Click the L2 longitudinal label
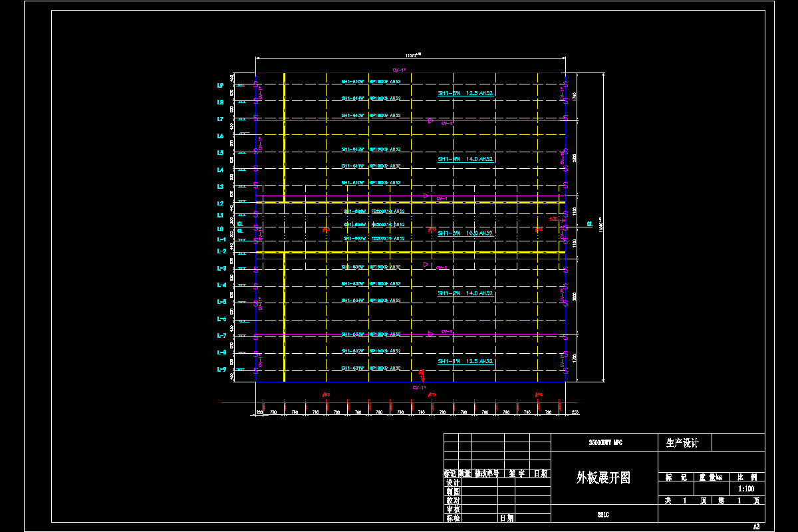This screenshot has height=532, width=798. coord(220,203)
